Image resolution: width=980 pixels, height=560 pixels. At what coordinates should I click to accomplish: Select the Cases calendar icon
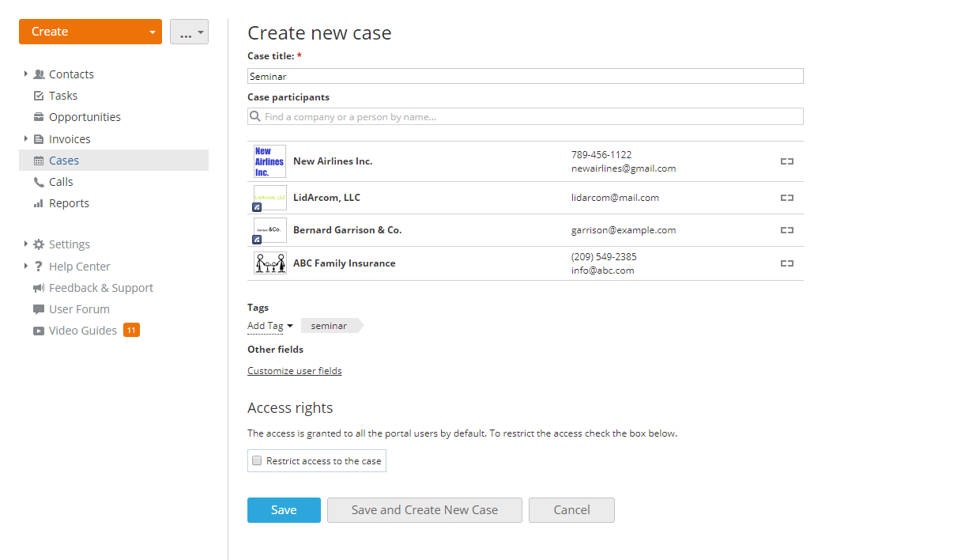click(40, 160)
